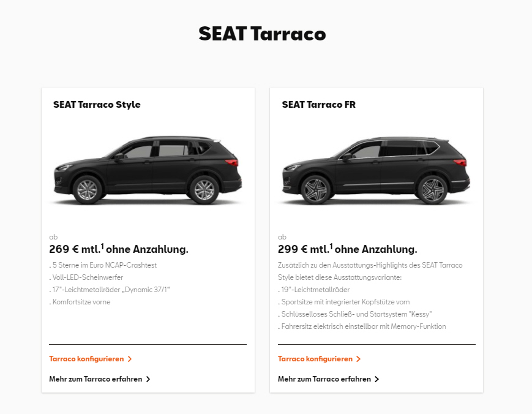Screen dimensions: 532x414
Task: Open "Tarraco konfigurieren" in the FR card
Action: [x=315, y=359]
